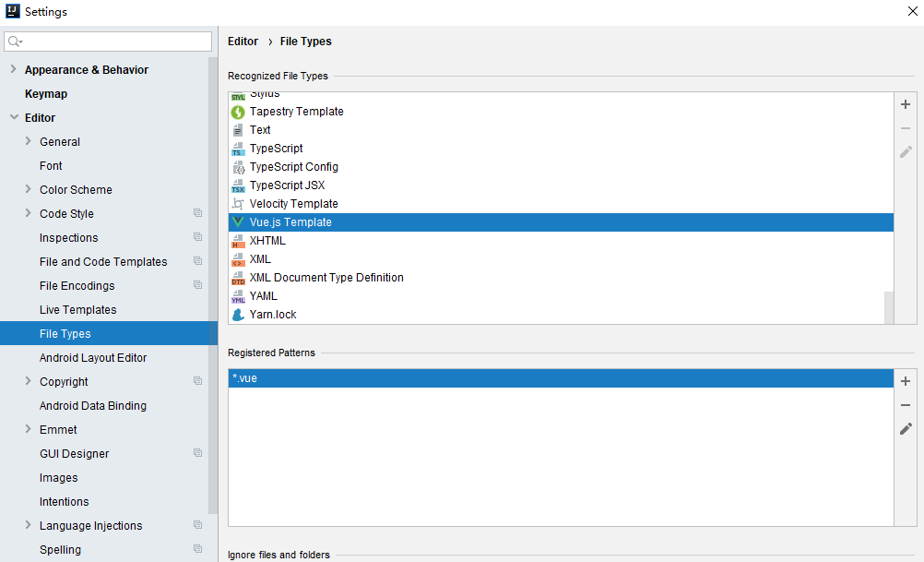Click the file types list scrollbar thumb
The image size is (924, 562).
pos(889,307)
